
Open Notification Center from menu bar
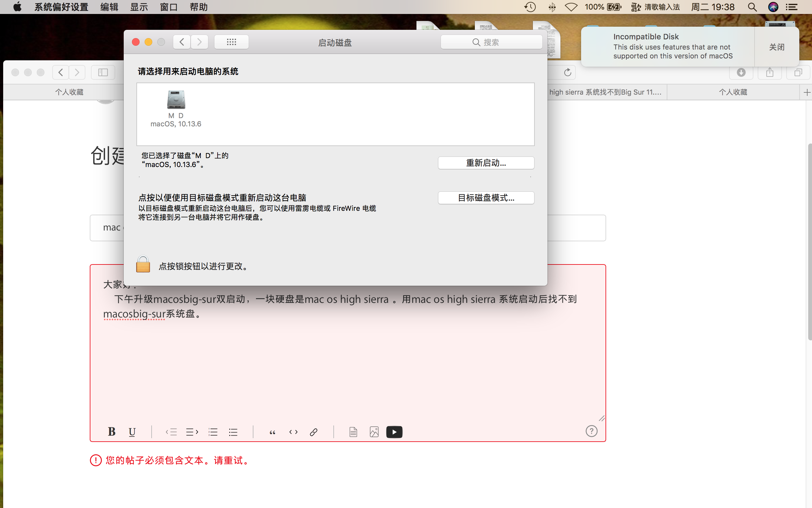[792, 7]
